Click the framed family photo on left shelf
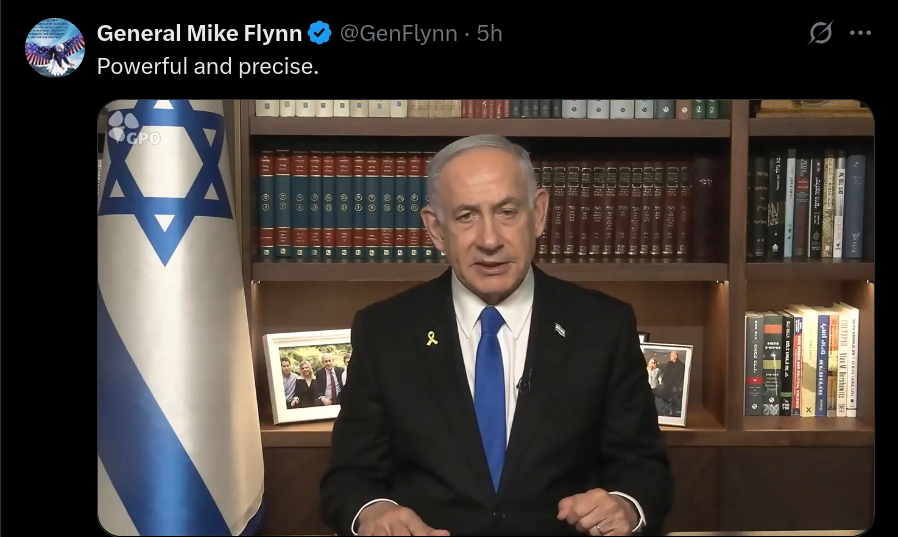Viewport: 898px width, 537px height. 306,376
